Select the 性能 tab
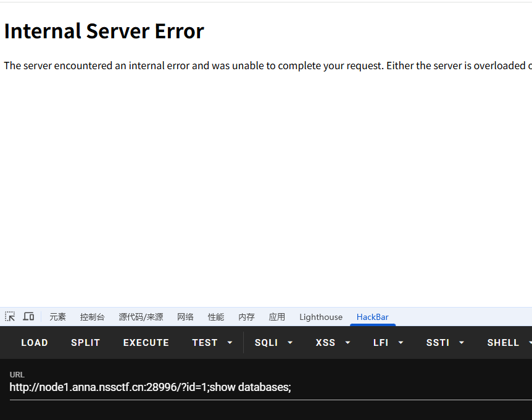 [216, 317]
